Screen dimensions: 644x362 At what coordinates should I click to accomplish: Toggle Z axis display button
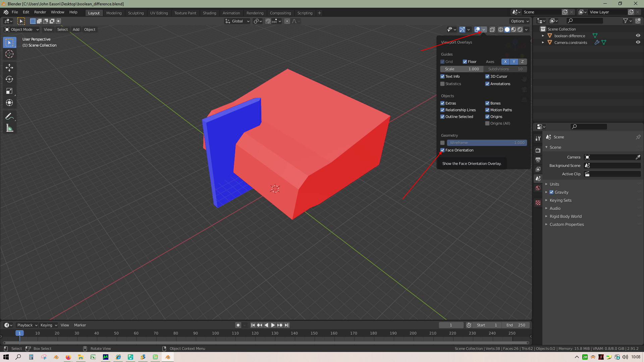(522, 62)
